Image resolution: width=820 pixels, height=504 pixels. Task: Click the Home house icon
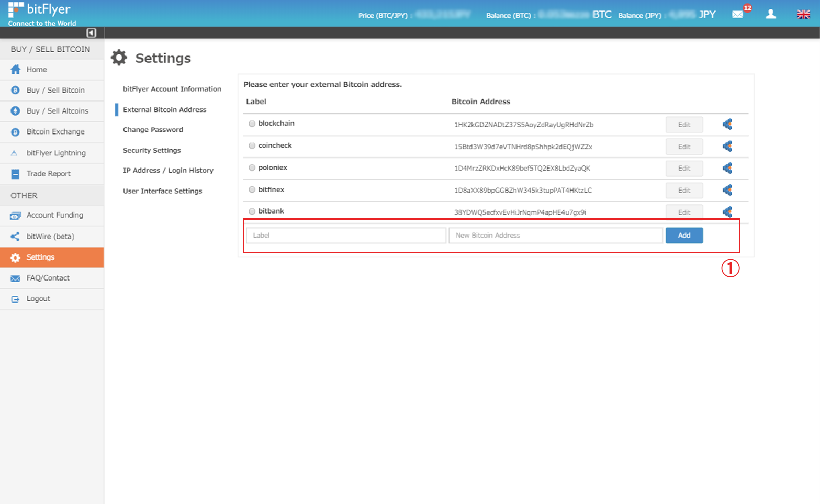[x=16, y=70]
